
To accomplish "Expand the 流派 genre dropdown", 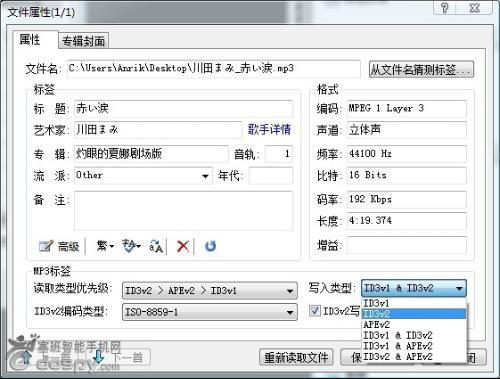I will click(x=205, y=176).
